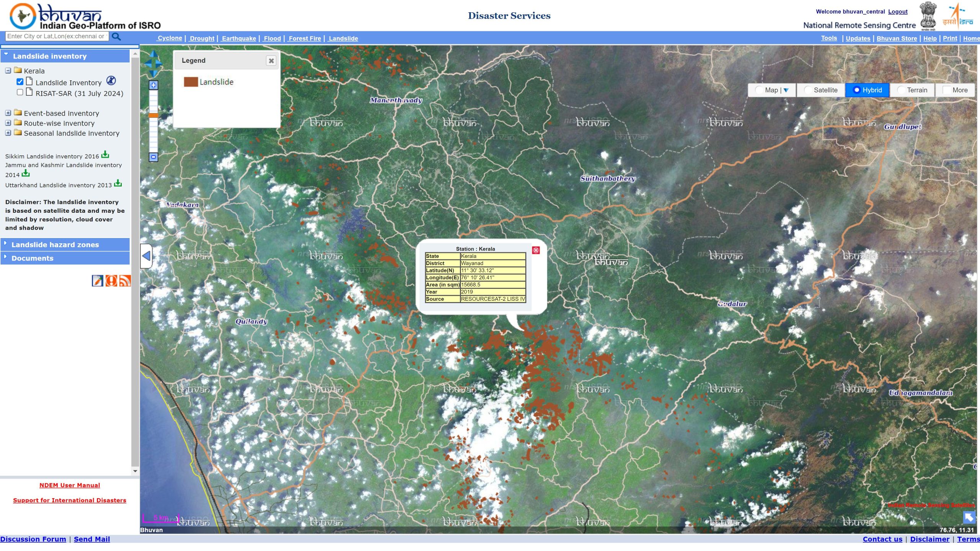Click the layer info icon beside Landslide Inventory

coord(111,81)
